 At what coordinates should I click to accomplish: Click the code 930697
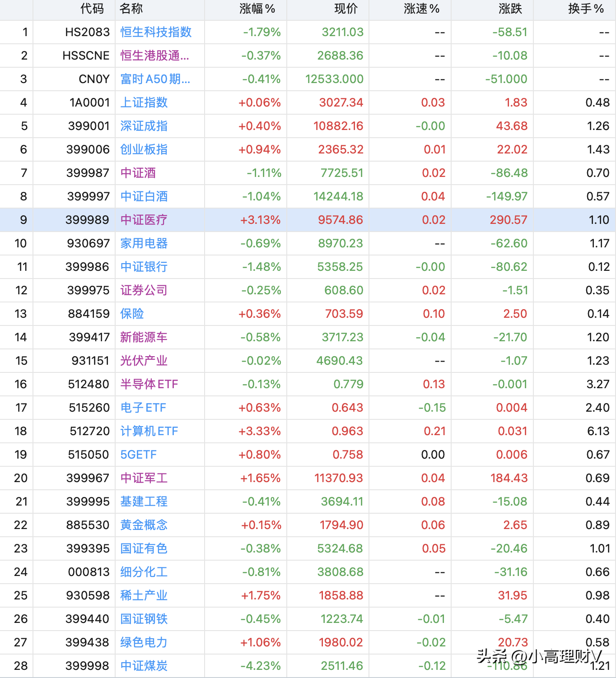pos(89,243)
